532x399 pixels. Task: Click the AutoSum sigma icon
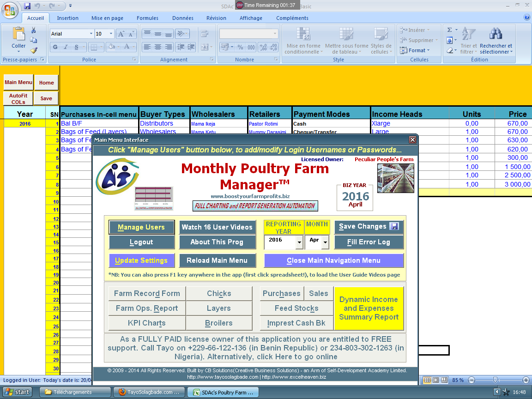coord(449,30)
